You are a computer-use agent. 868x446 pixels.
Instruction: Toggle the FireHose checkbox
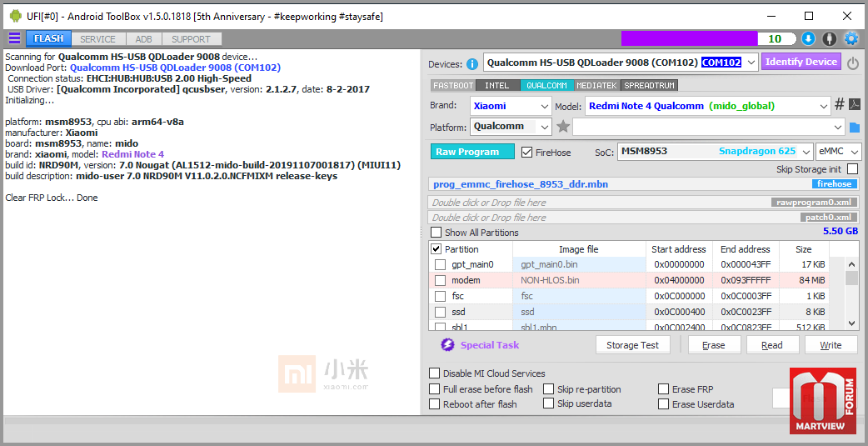(x=527, y=152)
